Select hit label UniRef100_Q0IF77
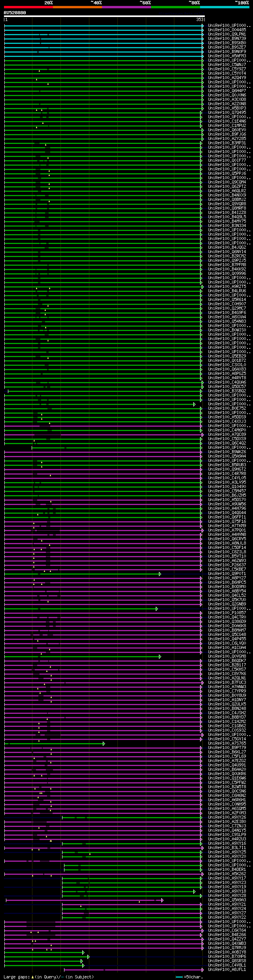This screenshot has width=253, height=980. tap(227, 161)
